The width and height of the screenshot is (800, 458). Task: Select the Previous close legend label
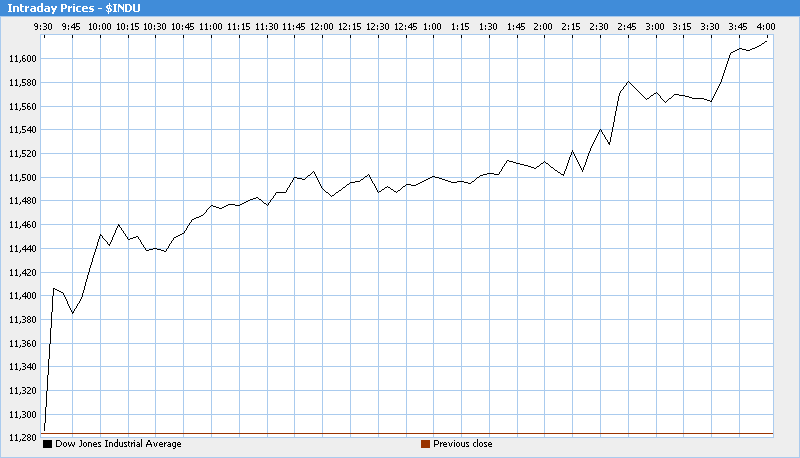(x=462, y=444)
